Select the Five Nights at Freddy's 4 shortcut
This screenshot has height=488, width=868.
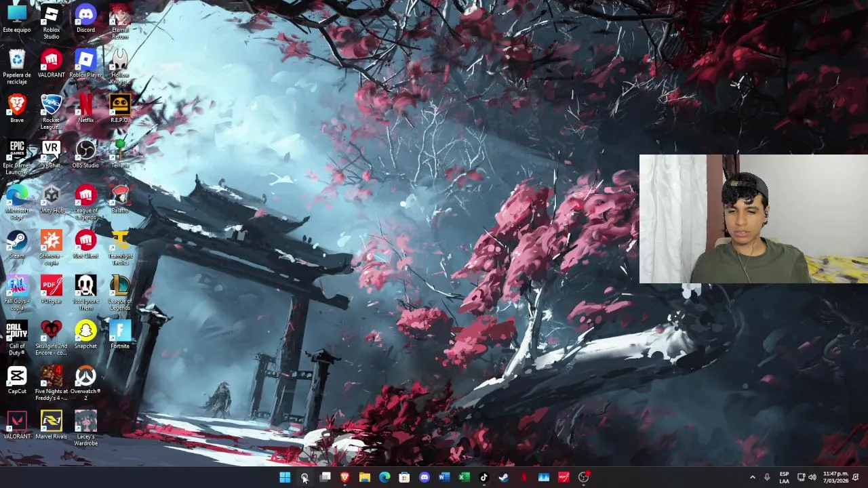(52, 383)
